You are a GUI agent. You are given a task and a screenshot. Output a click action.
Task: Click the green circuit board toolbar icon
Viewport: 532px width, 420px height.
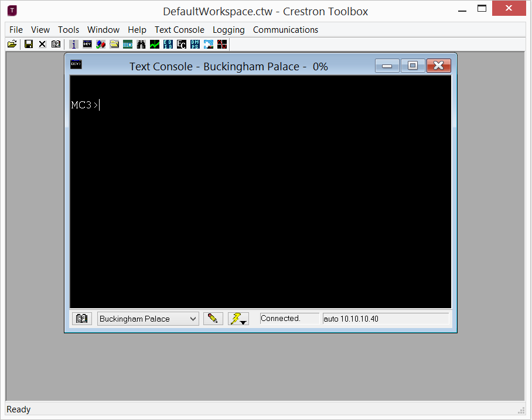(128, 44)
